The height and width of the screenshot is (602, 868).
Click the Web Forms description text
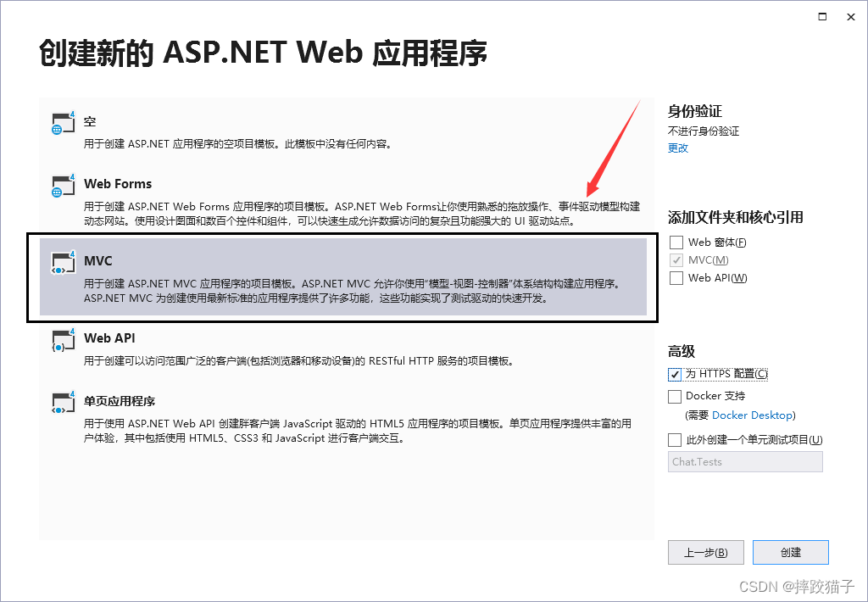coord(361,214)
